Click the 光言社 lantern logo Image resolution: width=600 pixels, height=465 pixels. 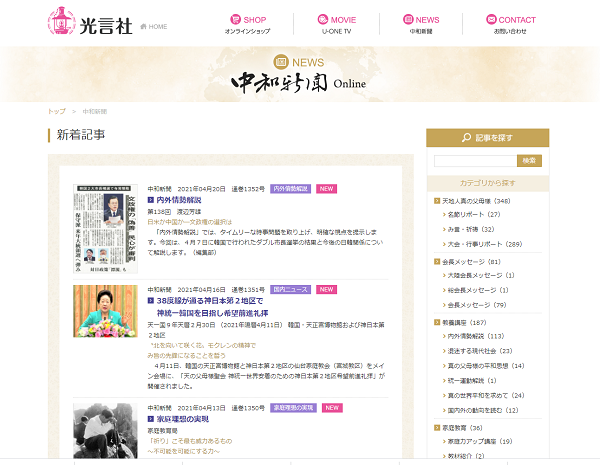(90, 21)
